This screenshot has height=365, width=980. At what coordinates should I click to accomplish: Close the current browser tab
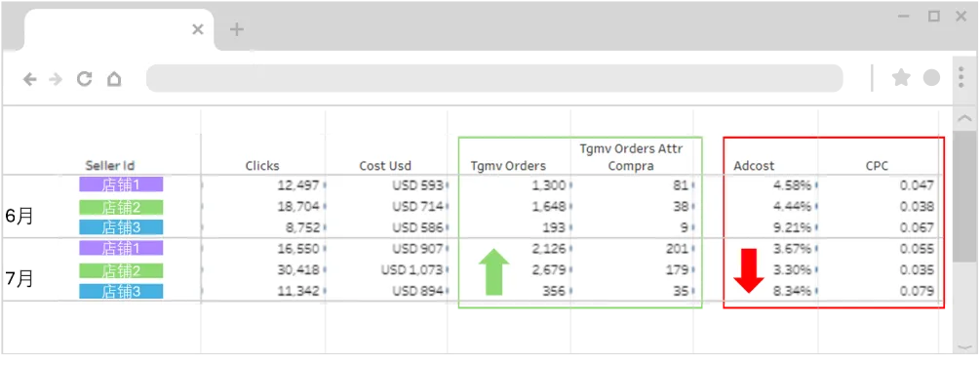[x=198, y=29]
